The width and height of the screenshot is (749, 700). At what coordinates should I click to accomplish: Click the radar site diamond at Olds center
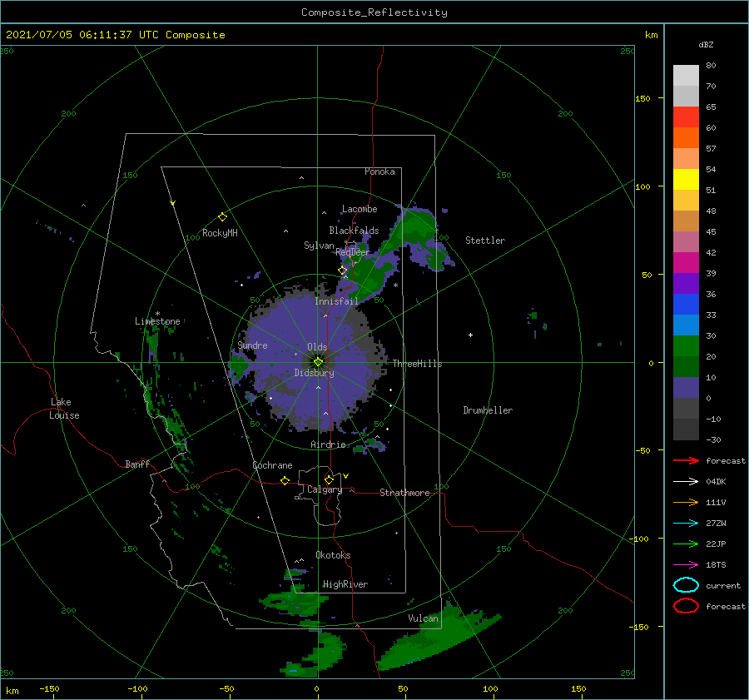pos(318,362)
